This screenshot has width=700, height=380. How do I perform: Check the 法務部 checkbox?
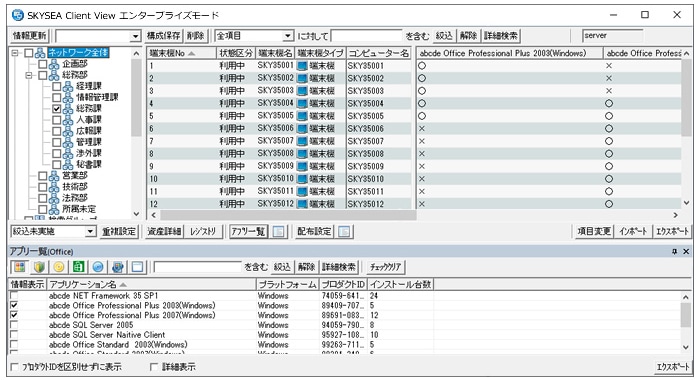(x=42, y=198)
